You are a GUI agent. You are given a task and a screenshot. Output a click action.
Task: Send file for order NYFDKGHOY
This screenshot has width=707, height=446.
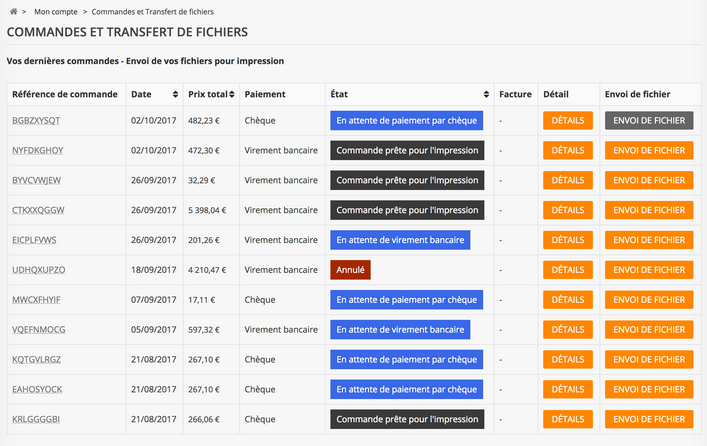[649, 150]
